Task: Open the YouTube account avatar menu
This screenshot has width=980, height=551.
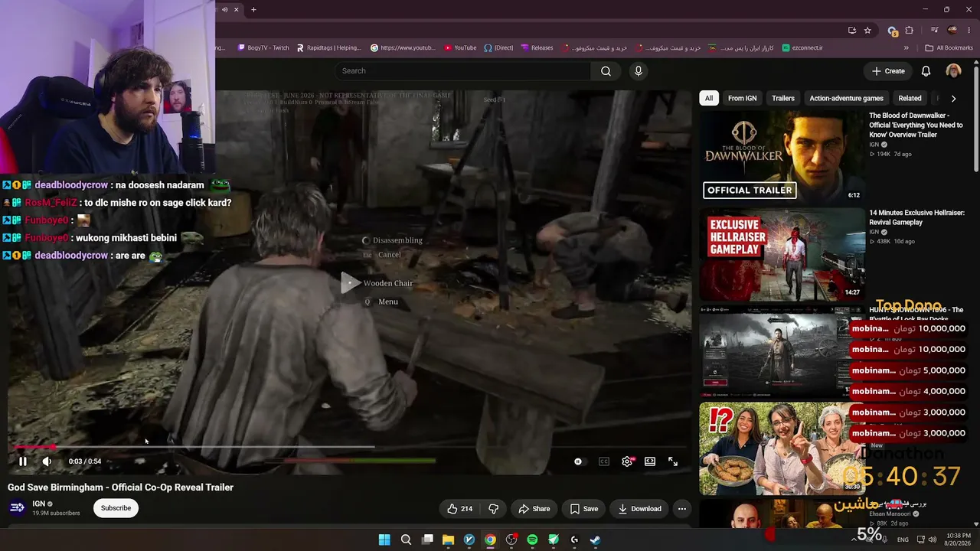Action: pyautogui.click(x=953, y=71)
